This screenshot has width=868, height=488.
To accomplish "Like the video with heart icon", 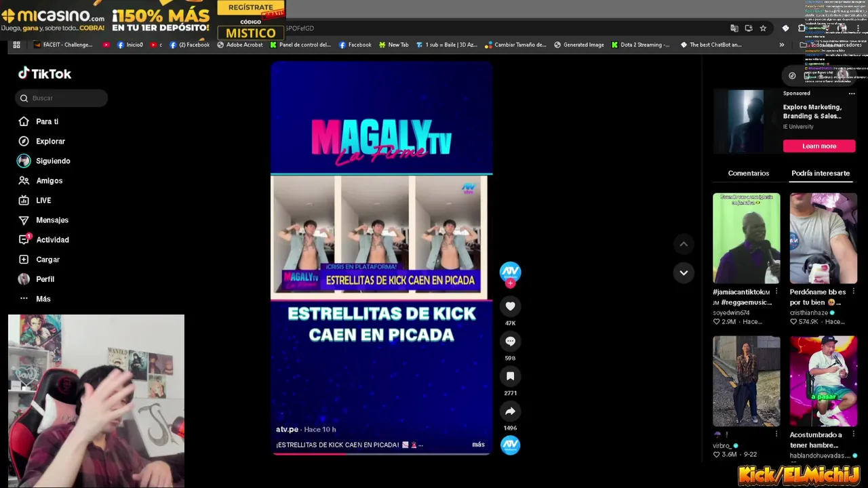I will [510, 306].
